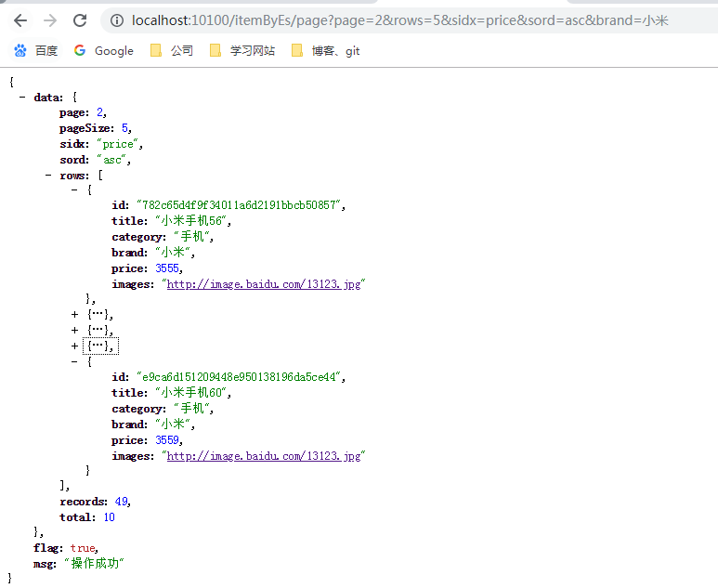
Task: Open image link under 小米手机60
Action: click(264, 456)
